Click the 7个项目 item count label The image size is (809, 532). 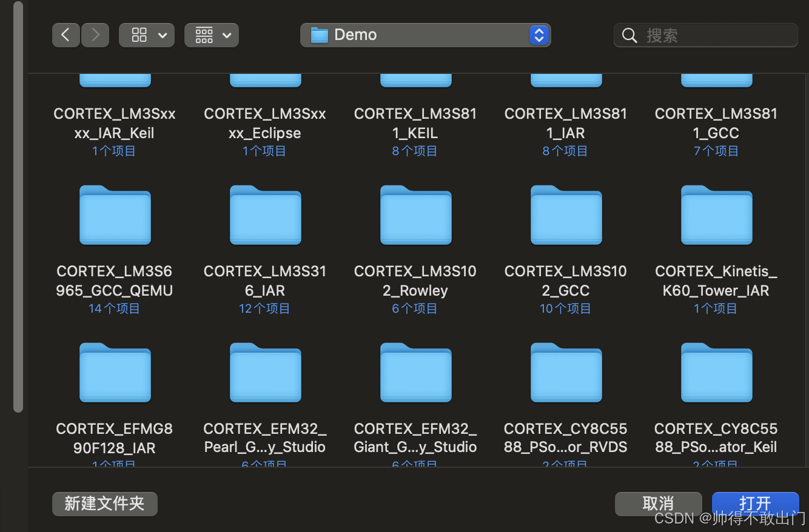tap(716, 151)
